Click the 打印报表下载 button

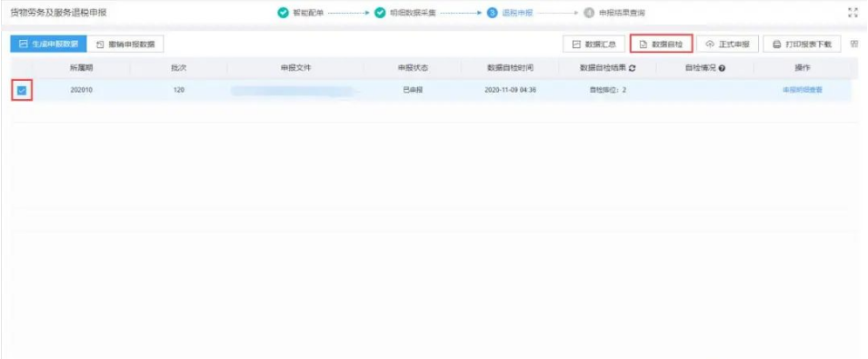pyautogui.click(x=803, y=45)
